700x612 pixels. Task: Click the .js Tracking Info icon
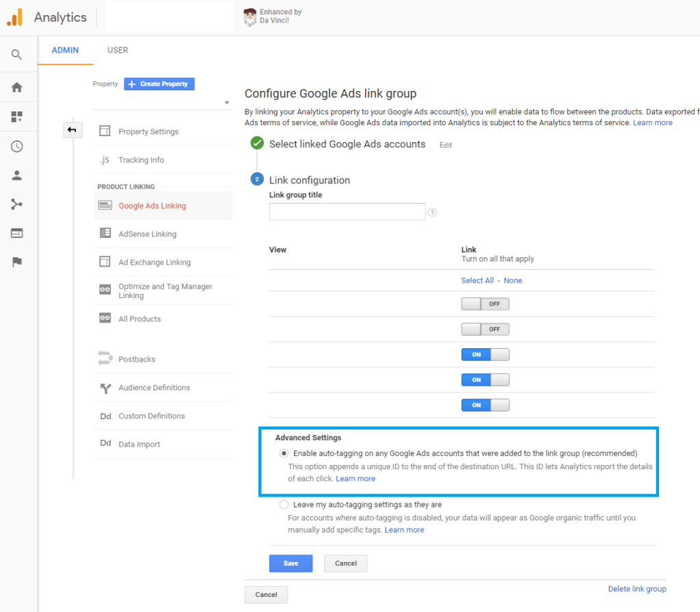pos(105,159)
